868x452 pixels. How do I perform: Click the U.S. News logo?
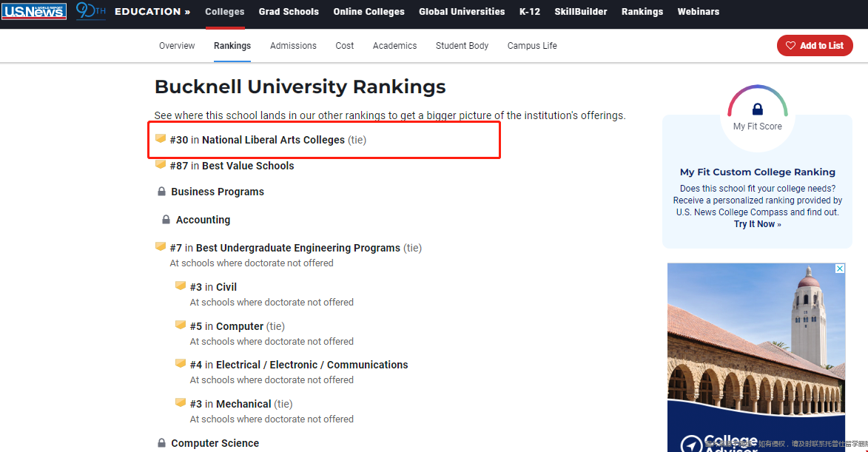point(34,11)
